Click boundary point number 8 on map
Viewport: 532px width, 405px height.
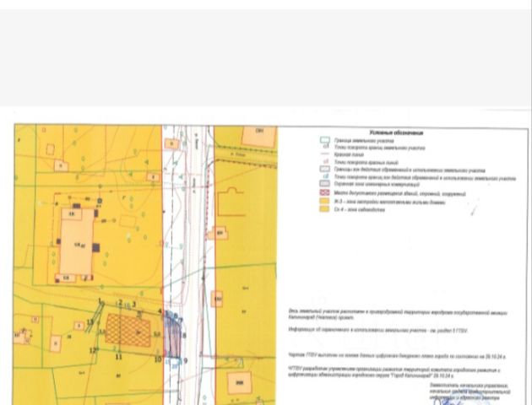click(x=184, y=336)
